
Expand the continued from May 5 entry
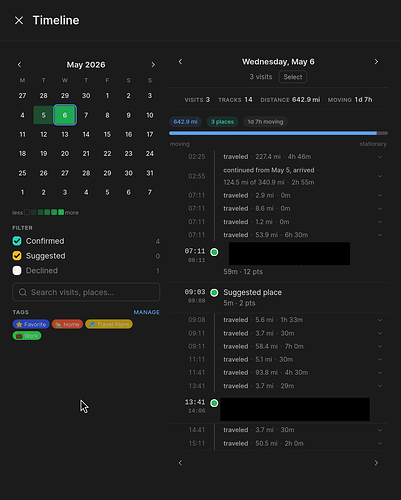point(380,176)
